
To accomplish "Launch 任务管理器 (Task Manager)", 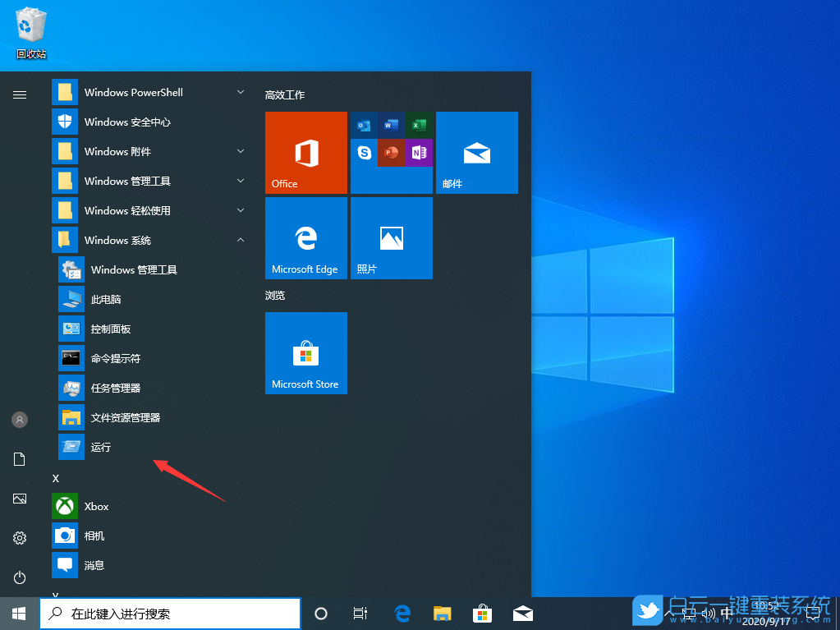I will pos(115,387).
